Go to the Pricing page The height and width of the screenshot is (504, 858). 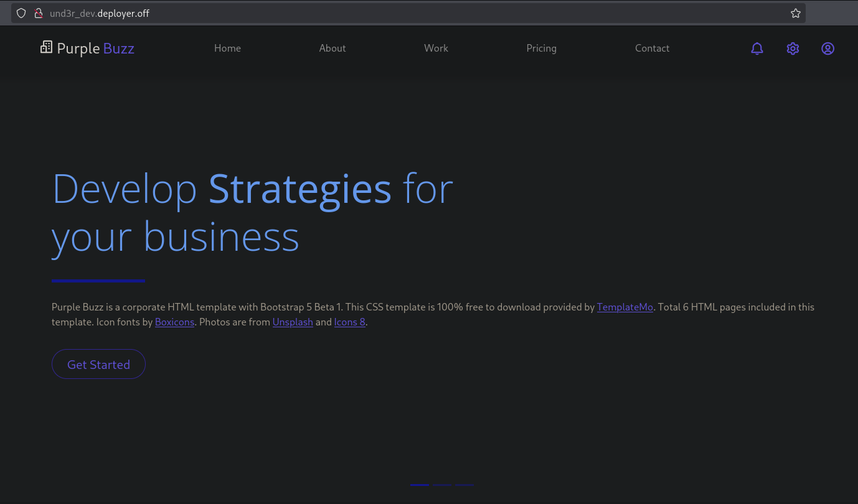(x=541, y=49)
